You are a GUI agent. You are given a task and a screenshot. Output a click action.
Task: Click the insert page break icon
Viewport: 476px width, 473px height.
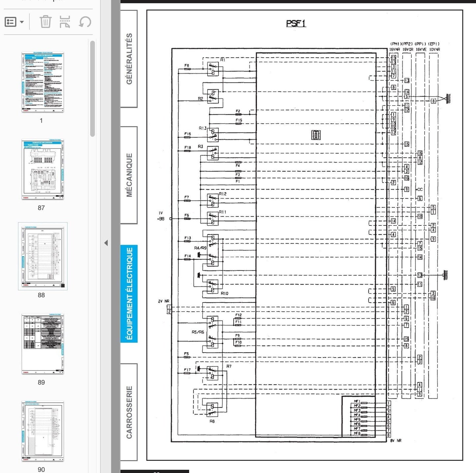(x=65, y=22)
